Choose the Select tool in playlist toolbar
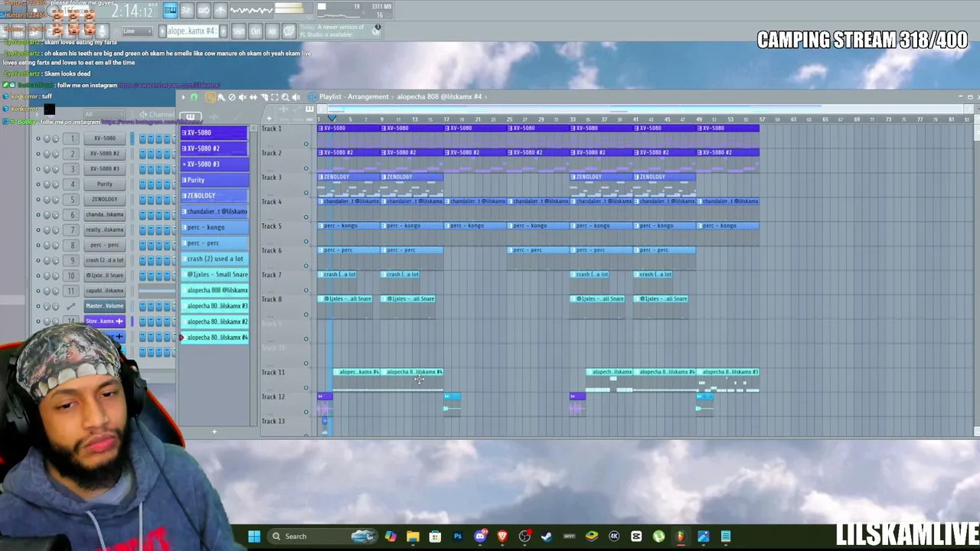This screenshot has width=980, height=551. [275, 97]
